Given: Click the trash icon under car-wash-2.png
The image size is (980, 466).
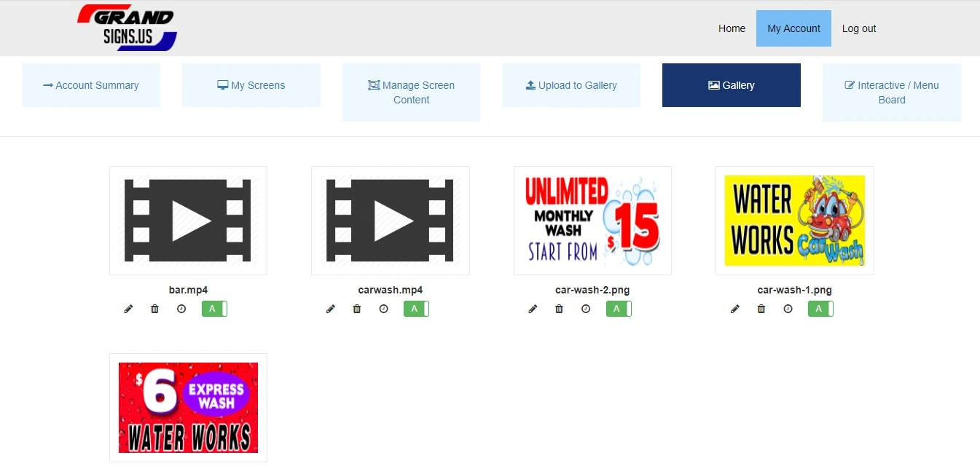Looking at the screenshot, I should (559, 309).
